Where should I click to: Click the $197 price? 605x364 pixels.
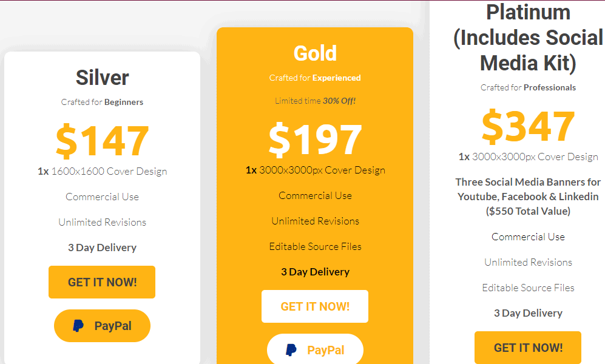[x=315, y=140]
